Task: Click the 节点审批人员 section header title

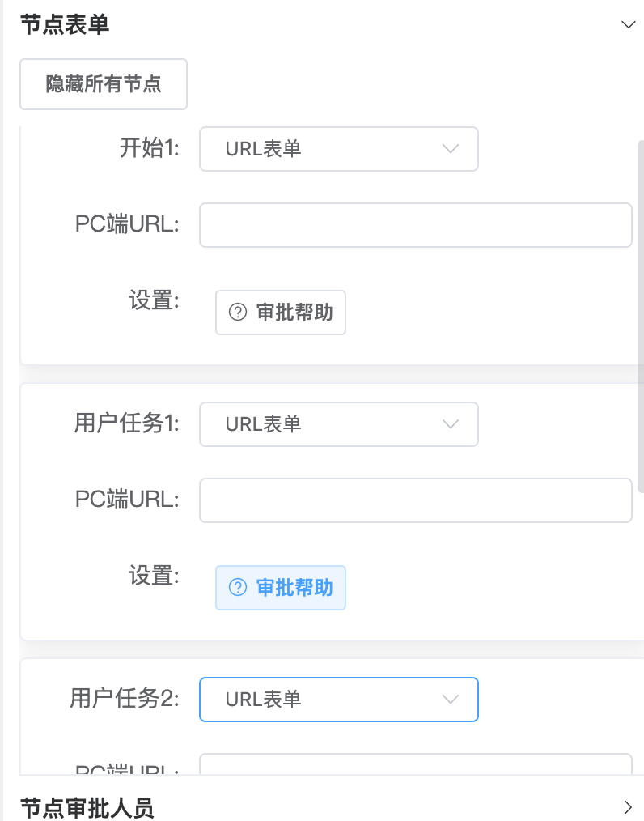Action: [x=87, y=808]
